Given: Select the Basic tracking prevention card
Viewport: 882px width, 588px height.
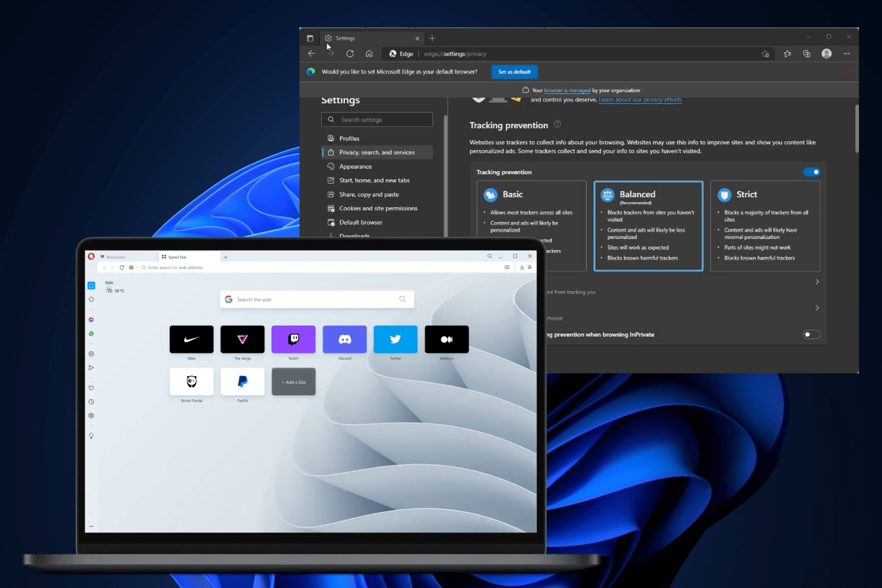Looking at the screenshot, I should point(531,226).
